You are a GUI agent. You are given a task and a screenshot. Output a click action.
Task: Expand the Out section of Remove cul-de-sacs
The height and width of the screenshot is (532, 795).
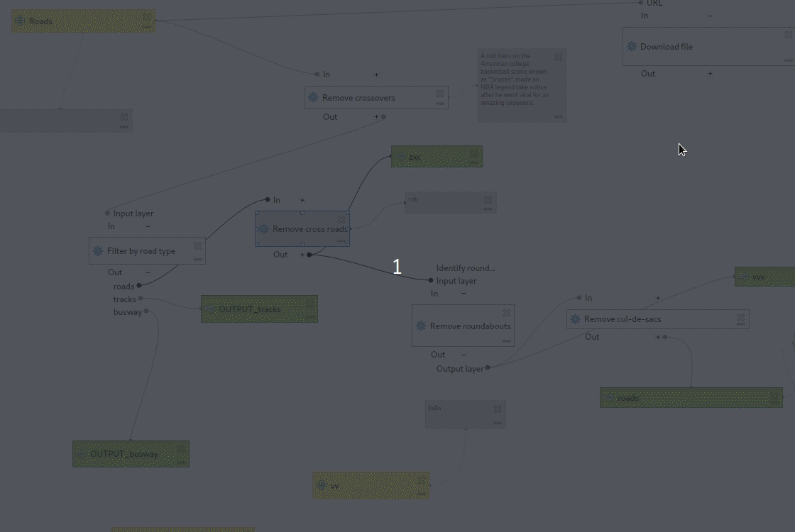(x=658, y=337)
